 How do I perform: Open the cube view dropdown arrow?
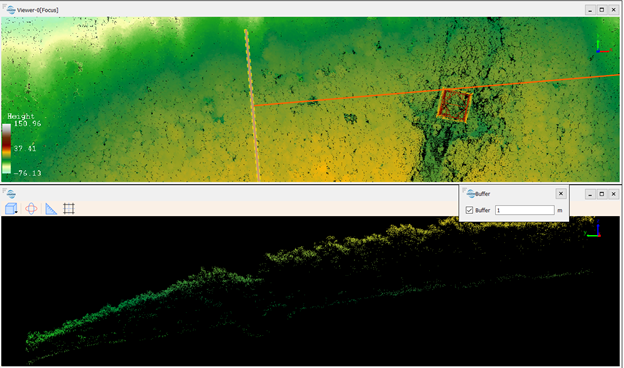16,212
